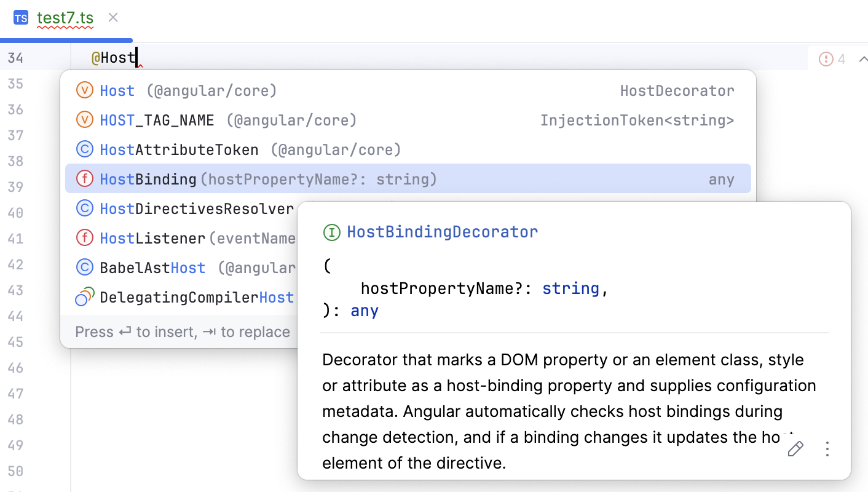
Task: Close the test7.ts editor tab
Action: 112,17
